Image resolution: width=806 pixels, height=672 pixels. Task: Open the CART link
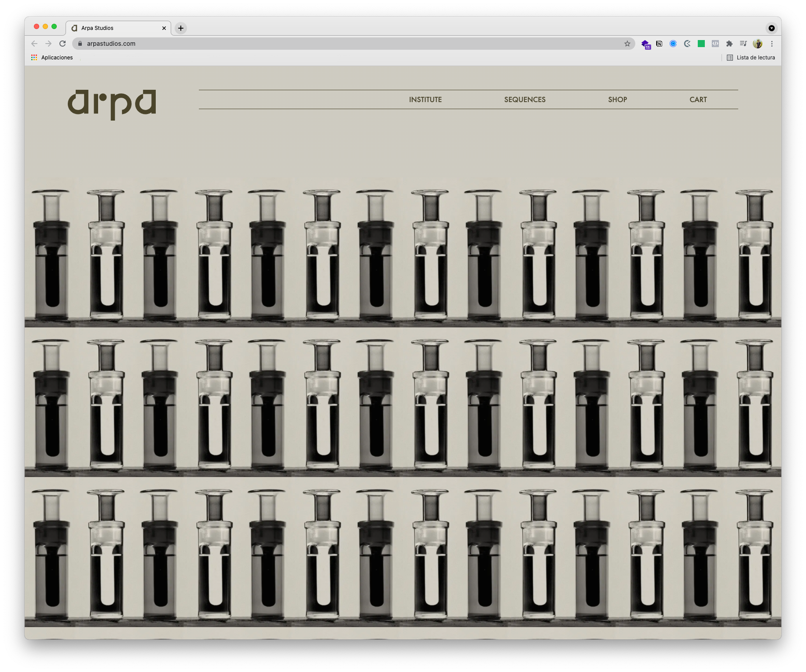[x=698, y=99]
